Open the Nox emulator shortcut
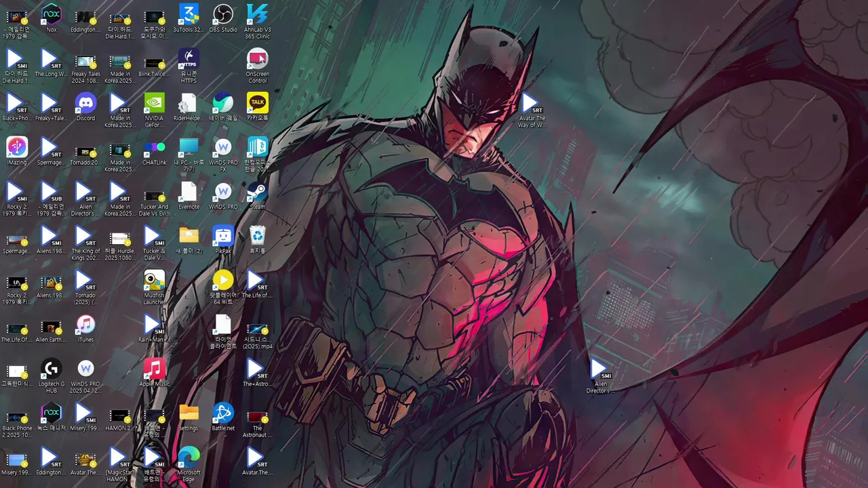This screenshot has width=868, height=488. point(52,18)
